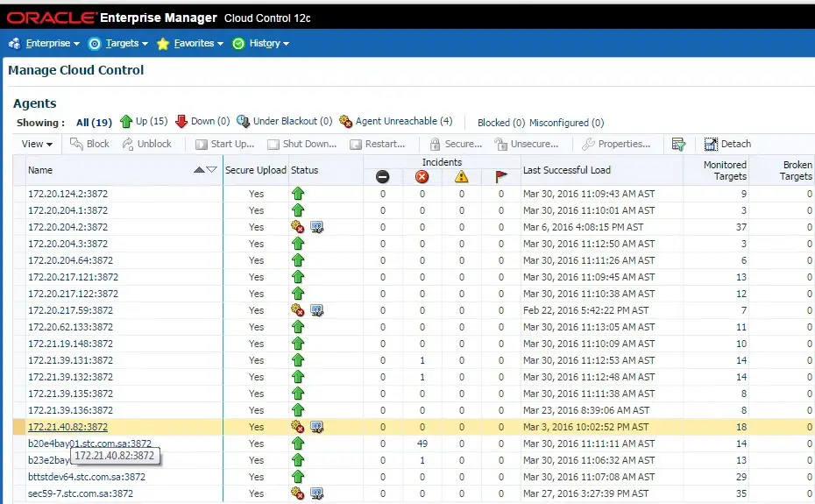The width and height of the screenshot is (815, 504).
Task: Click the Favorites star icon
Action: tap(163, 44)
